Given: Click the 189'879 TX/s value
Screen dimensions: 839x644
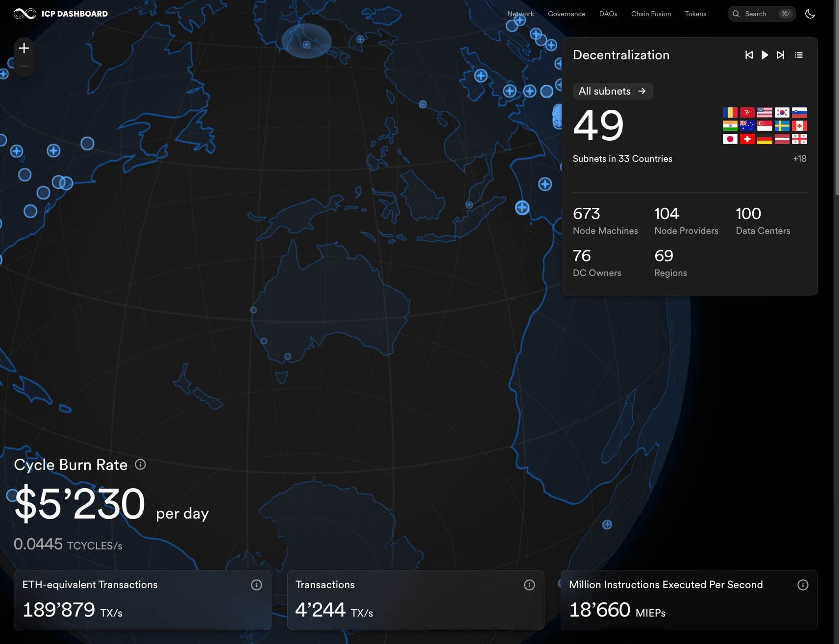Looking at the screenshot, I should (x=73, y=610).
